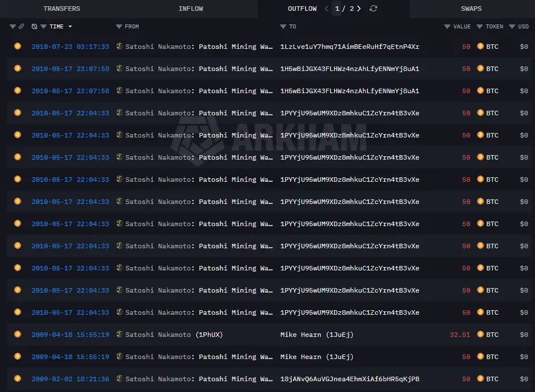Viewport: 535px width, 392px height.
Task: Click the link icon in header row
Action: pyautogui.click(x=21, y=26)
